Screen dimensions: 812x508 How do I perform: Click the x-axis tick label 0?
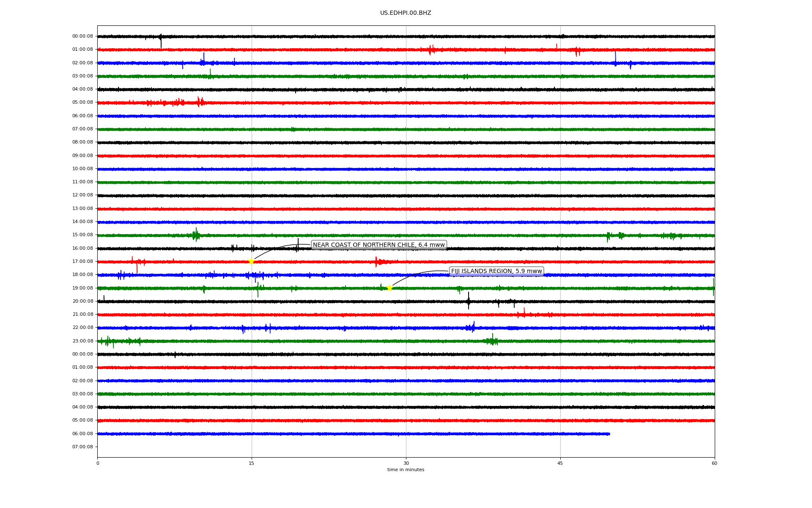(98, 463)
